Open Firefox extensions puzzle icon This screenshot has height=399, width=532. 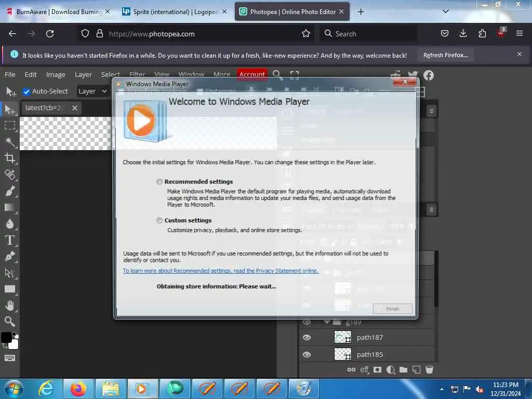click(x=482, y=33)
